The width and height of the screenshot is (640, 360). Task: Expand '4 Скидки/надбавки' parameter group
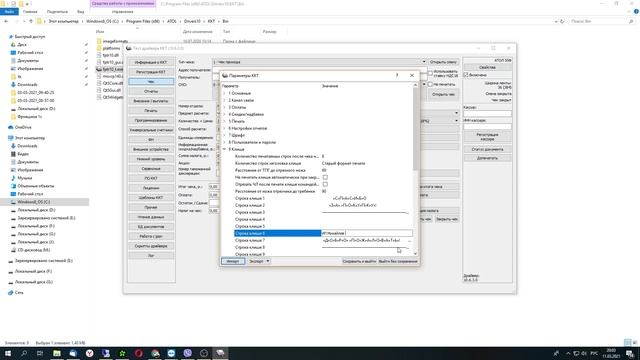224,115
